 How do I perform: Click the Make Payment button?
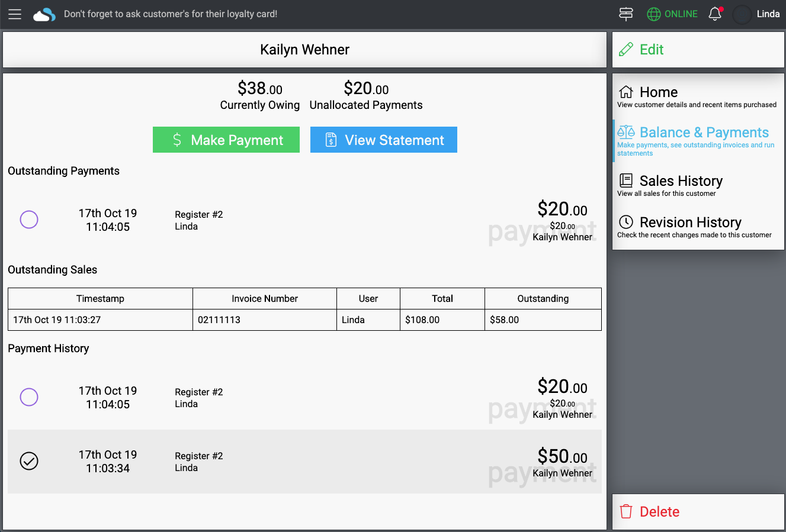[226, 140]
